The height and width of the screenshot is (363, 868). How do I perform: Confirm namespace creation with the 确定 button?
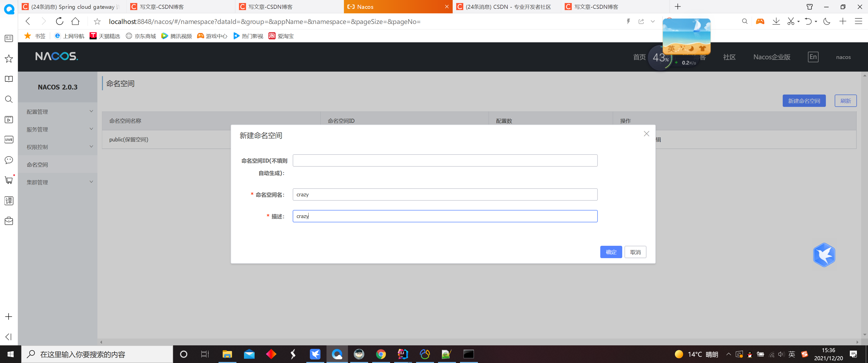tap(611, 252)
